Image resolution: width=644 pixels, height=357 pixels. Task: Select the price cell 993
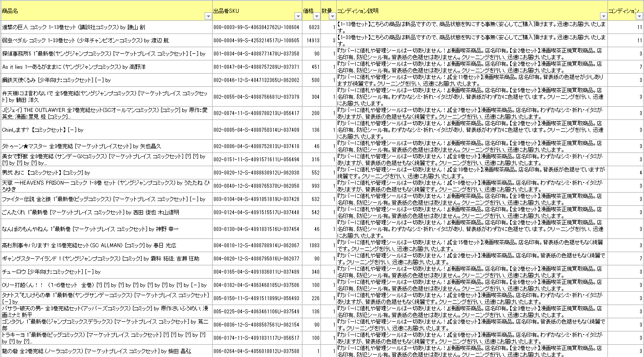(x=311, y=186)
